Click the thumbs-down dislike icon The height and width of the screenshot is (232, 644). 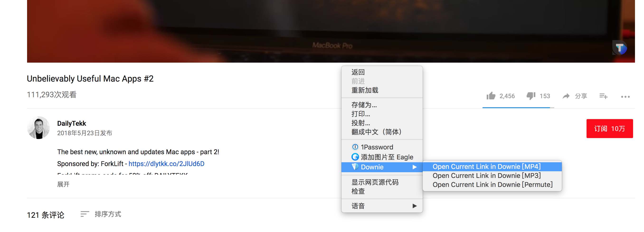(531, 96)
